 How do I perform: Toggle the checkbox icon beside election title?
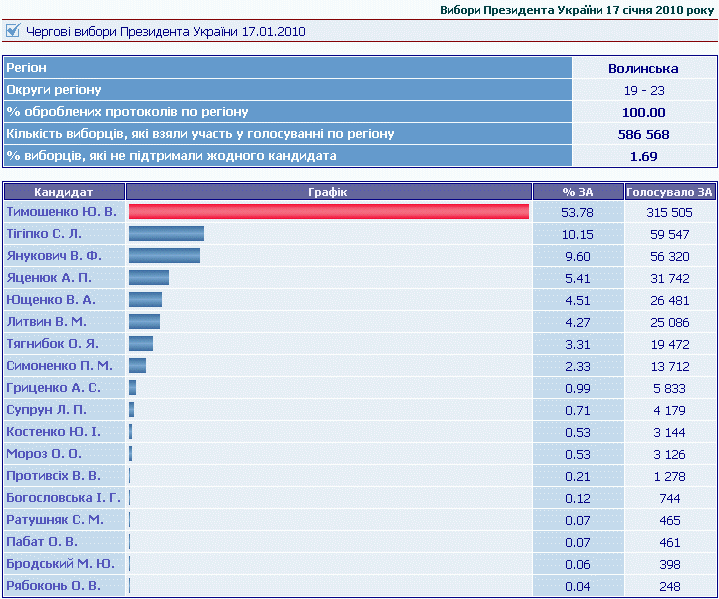(13, 31)
